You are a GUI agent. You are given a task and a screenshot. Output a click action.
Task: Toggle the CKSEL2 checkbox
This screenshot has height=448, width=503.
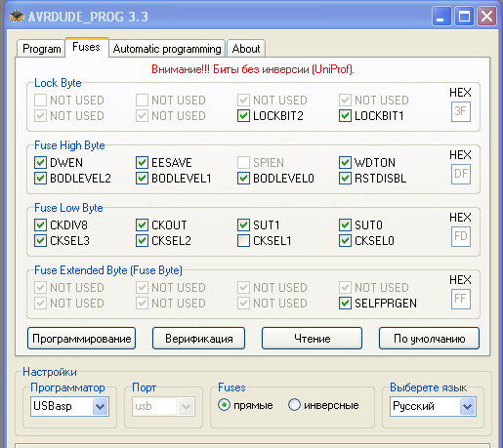point(142,241)
